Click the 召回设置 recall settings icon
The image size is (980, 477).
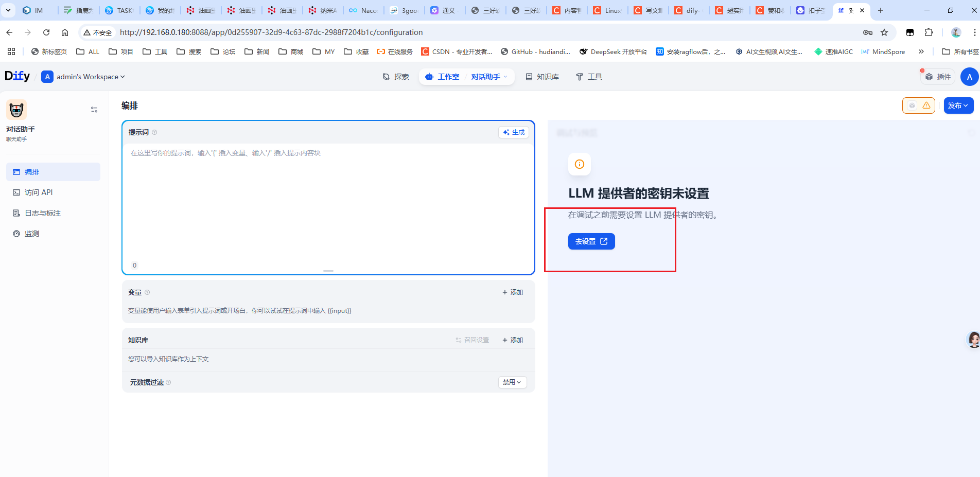coord(472,340)
